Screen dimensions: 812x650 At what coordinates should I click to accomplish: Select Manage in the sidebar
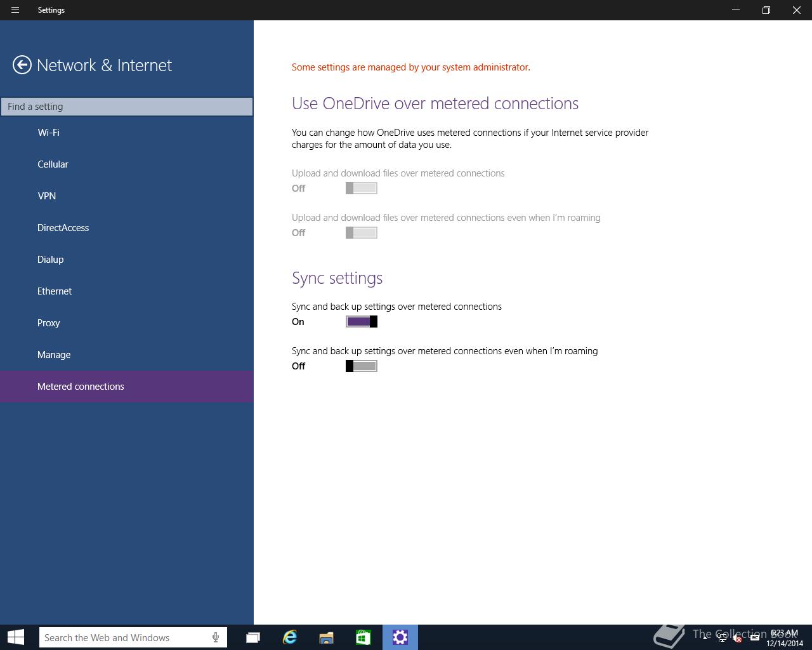coord(127,355)
